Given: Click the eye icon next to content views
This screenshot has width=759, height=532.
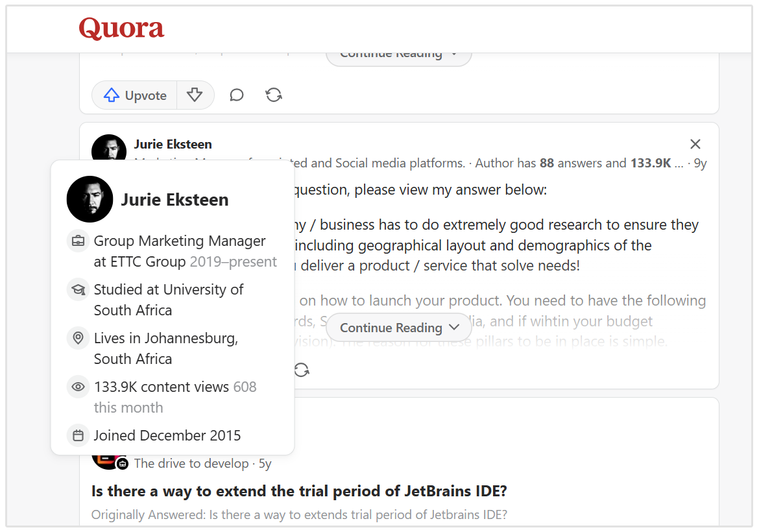Looking at the screenshot, I should pos(78,387).
